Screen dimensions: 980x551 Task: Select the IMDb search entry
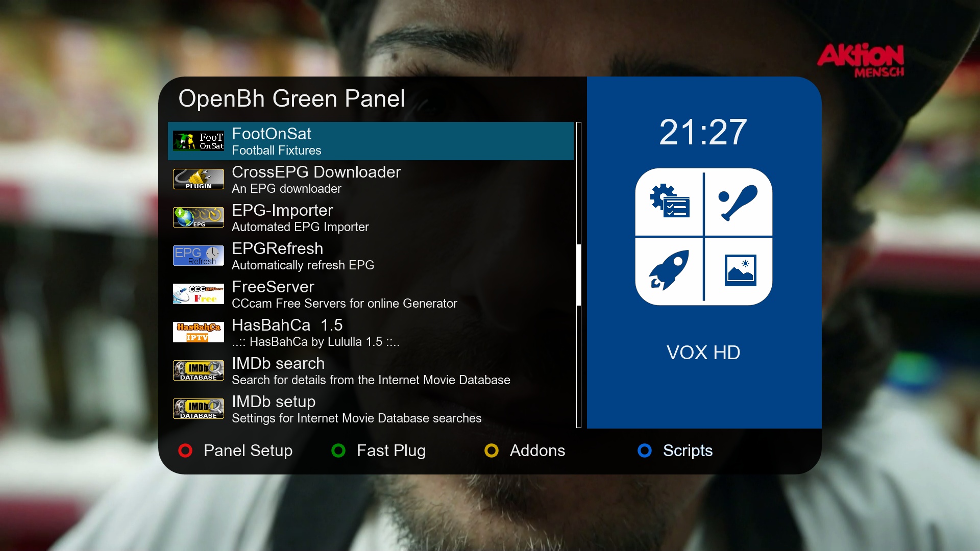(371, 370)
